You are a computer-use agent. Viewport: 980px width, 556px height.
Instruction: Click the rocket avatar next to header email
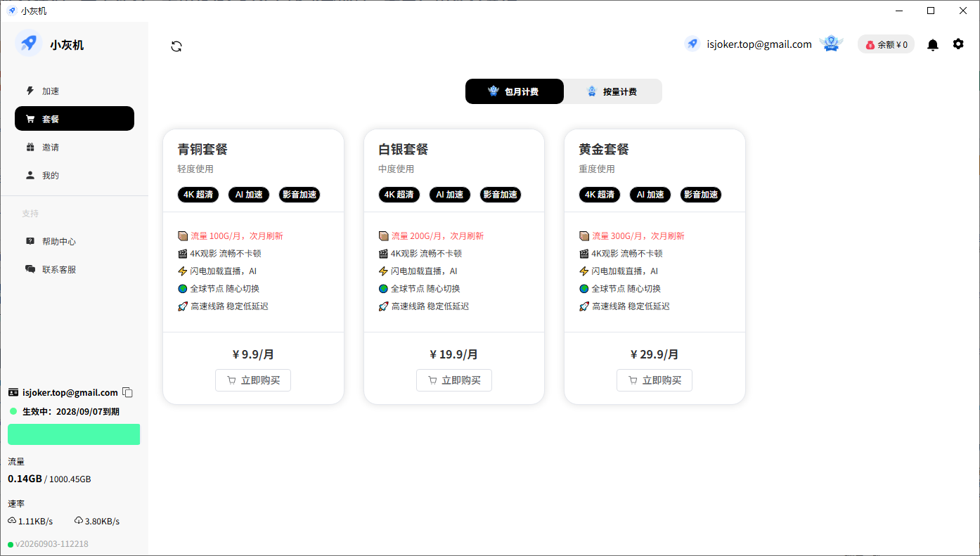pyautogui.click(x=692, y=44)
